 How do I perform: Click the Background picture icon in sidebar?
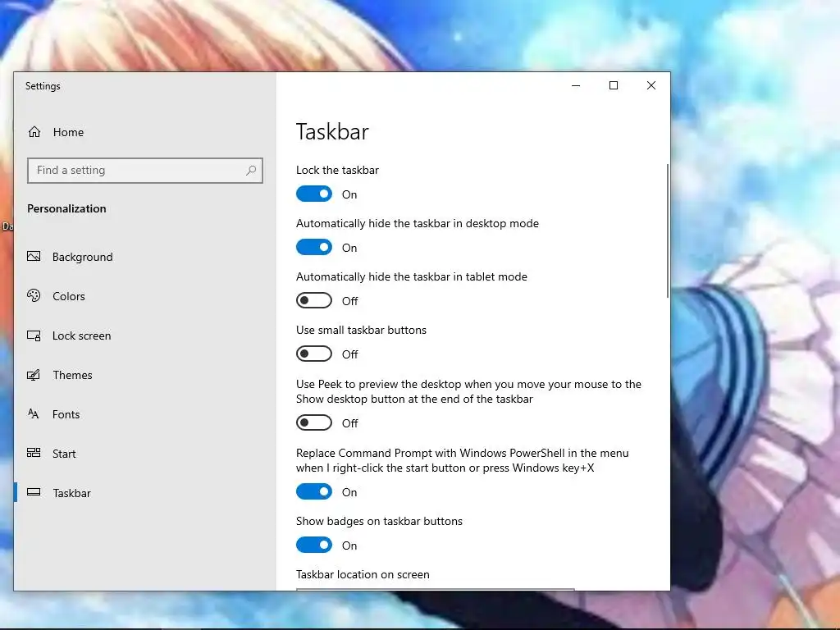(34, 257)
